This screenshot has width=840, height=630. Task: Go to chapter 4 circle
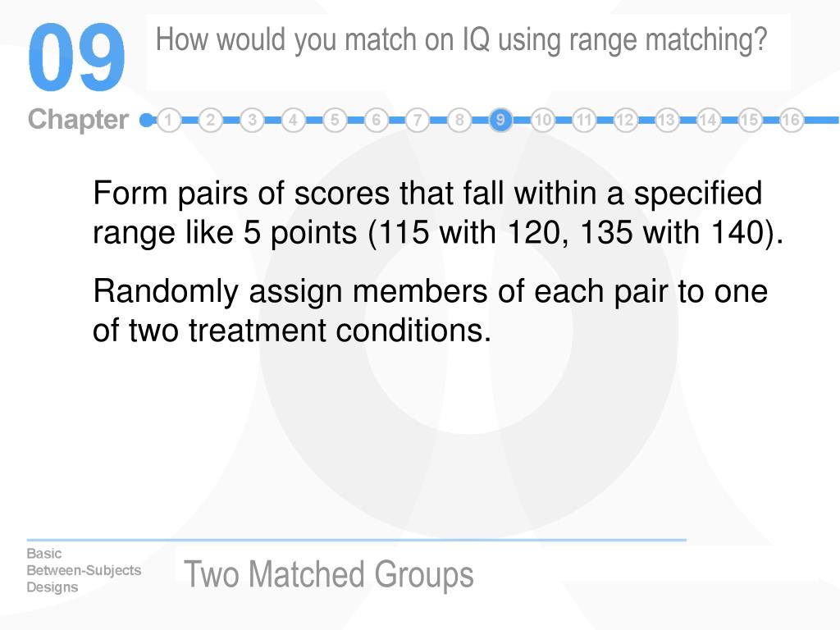pyautogui.click(x=293, y=120)
